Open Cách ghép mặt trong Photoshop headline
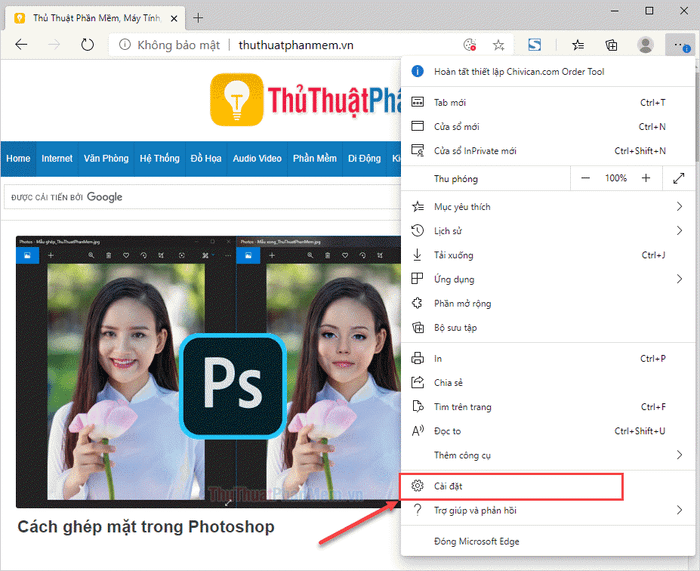Viewport: 700px width, 571px height. click(x=146, y=527)
